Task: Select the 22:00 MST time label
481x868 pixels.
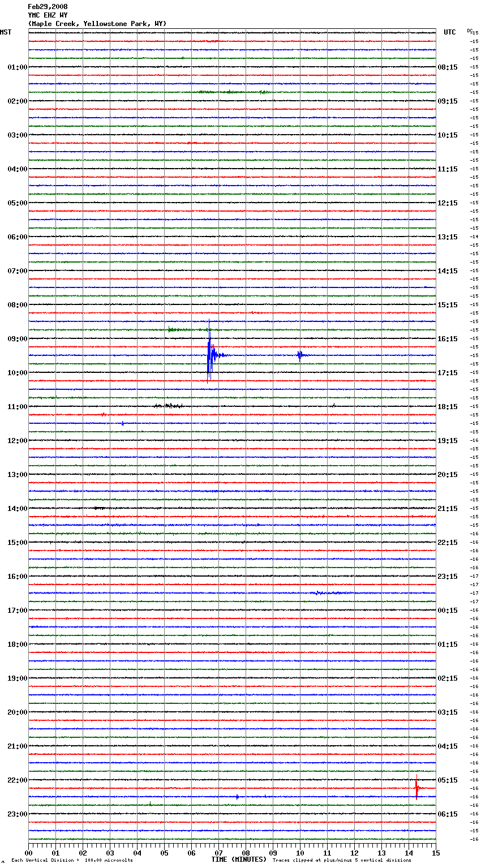Action: [x=18, y=780]
